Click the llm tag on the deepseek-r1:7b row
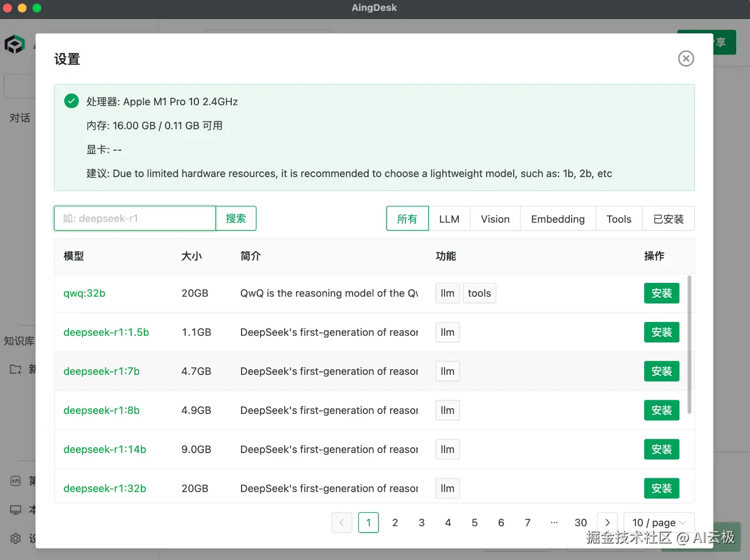Image resolution: width=750 pixels, height=560 pixels. click(447, 371)
